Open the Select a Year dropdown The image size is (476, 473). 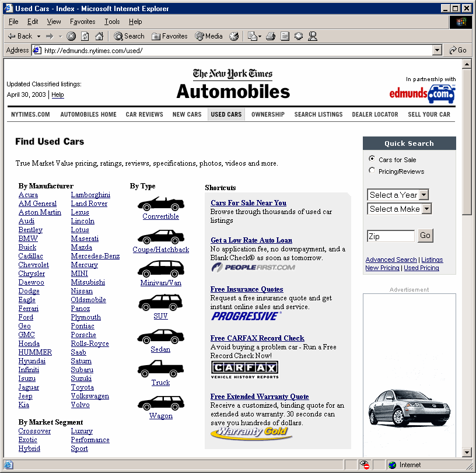point(398,195)
